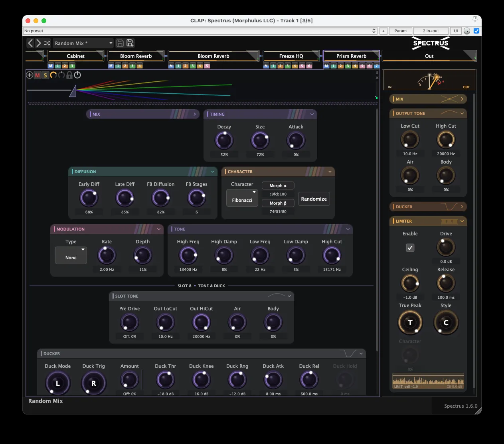Select Prism Reverb slot number 7

[x=376, y=66]
